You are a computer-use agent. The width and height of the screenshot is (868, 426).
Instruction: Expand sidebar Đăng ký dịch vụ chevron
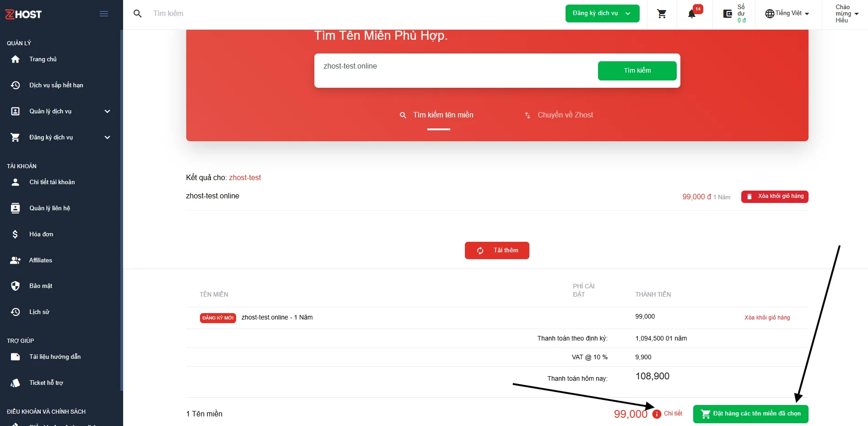click(107, 138)
